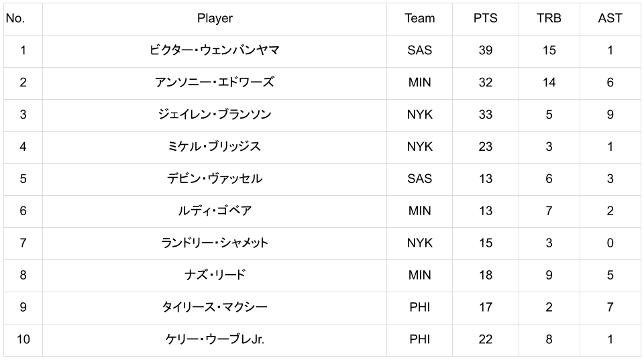Click the PHI team cell in row 9

419,308
